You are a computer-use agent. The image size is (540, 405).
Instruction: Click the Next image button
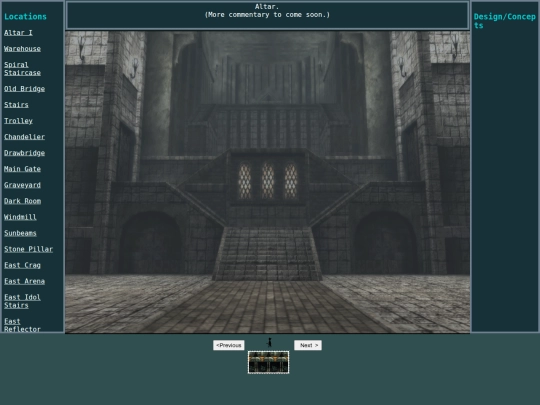point(308,345)
